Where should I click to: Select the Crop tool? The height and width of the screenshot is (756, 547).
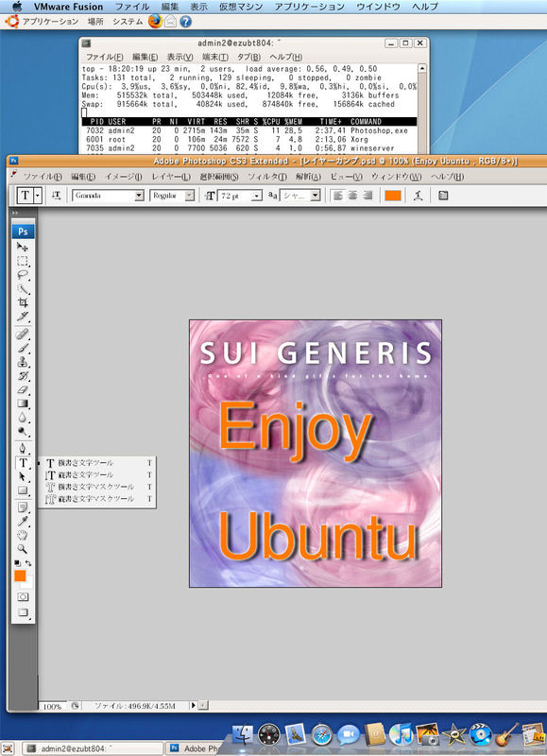coord(22,302)
